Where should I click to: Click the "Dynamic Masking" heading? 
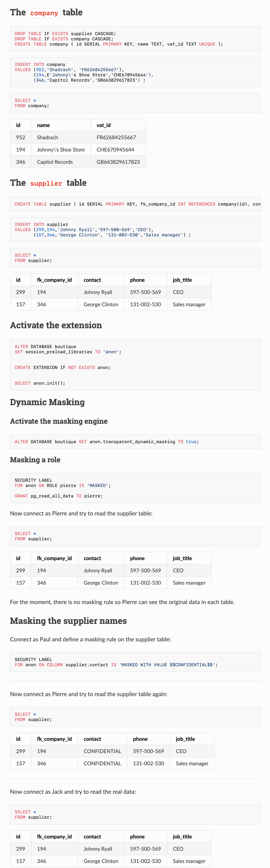[47, 402]
